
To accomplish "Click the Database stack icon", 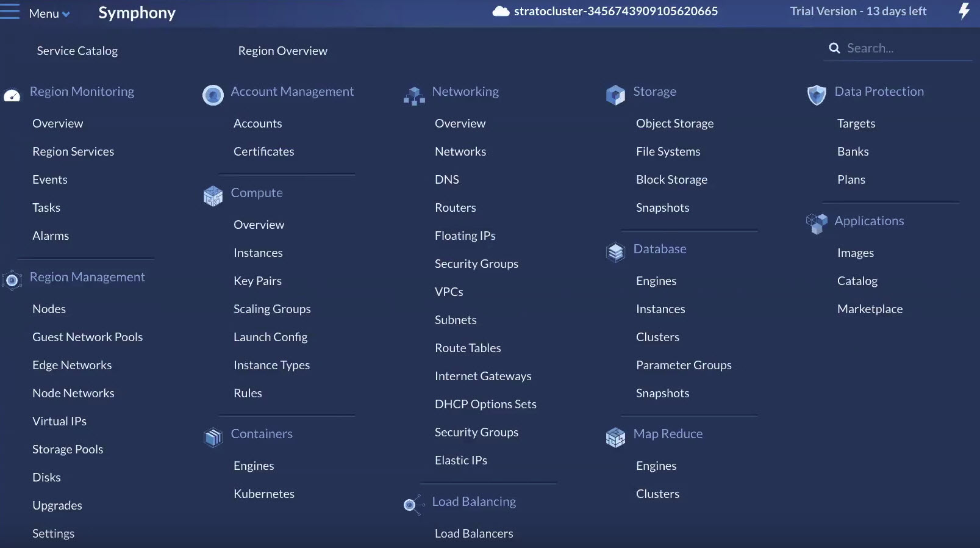I will tap(615, 252).
